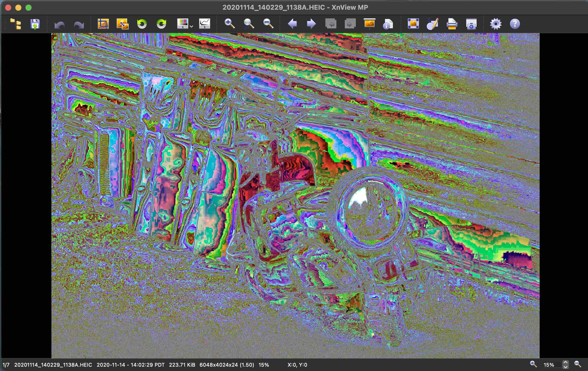
Task: Open the Resize image tool
Action: 122,24
